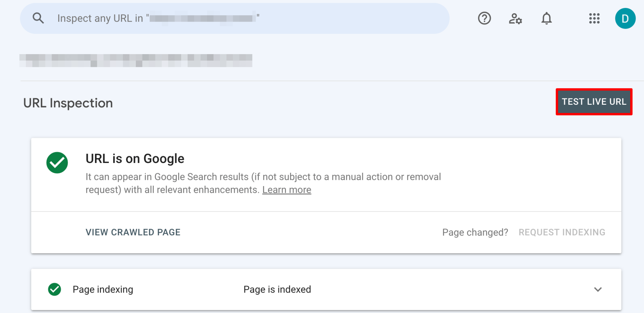
Task: Follow the Learn more link
Action: pyautogui.click(x=287, y=190)
